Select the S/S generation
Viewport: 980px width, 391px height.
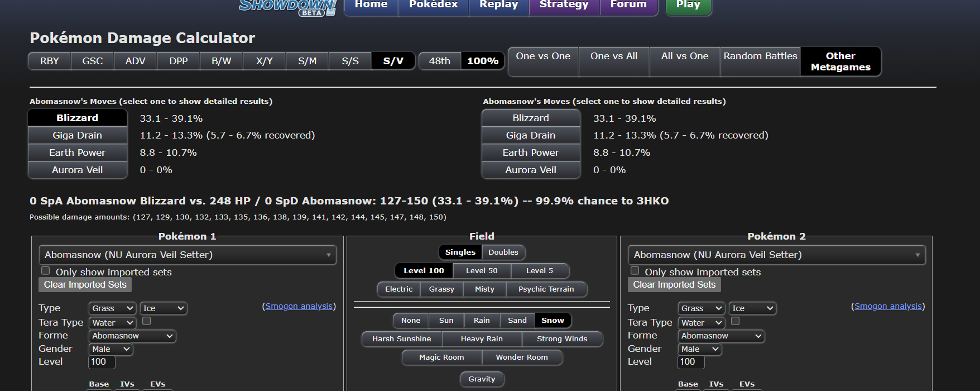point(350,61)
